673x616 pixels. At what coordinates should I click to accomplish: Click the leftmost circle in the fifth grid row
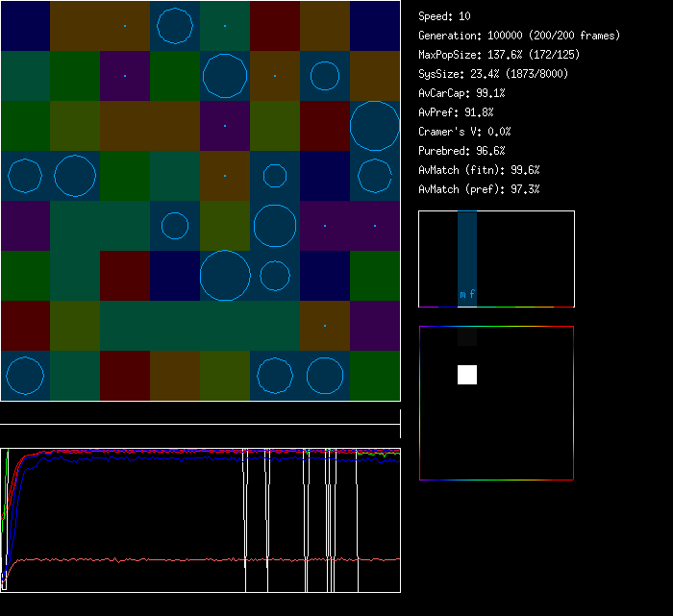175,226
